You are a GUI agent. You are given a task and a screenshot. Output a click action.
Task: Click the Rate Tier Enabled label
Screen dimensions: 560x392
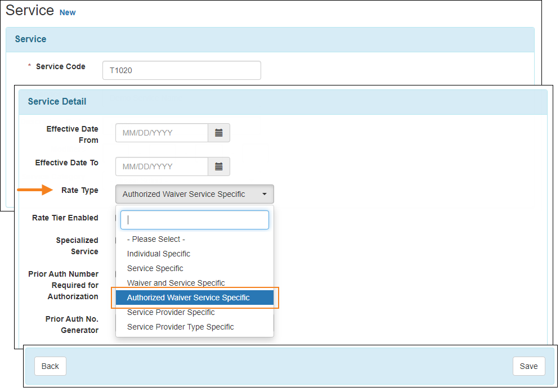pos(65,218)
